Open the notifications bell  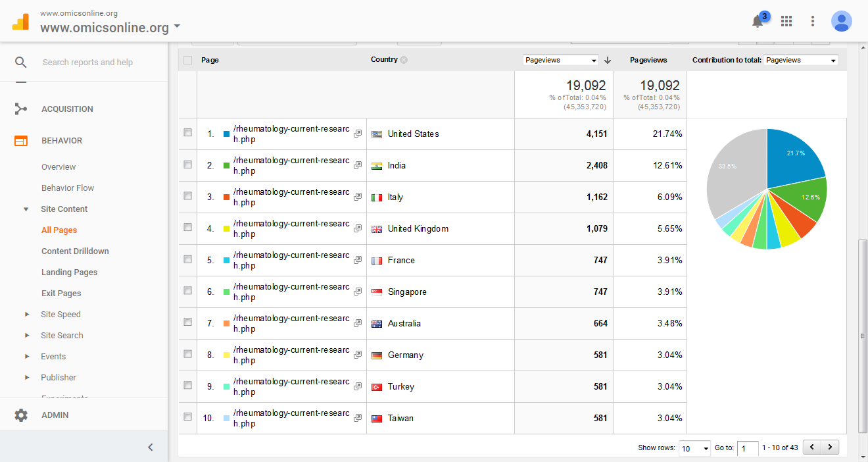click(758, 21)
